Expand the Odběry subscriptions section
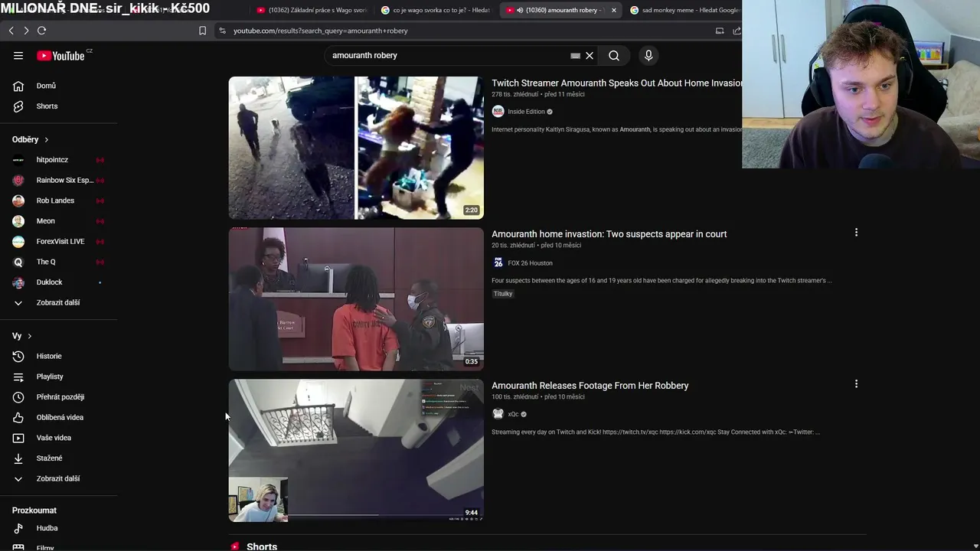Image resolution: width=980 pixels, height=551 pixels. tap(31, 139)
